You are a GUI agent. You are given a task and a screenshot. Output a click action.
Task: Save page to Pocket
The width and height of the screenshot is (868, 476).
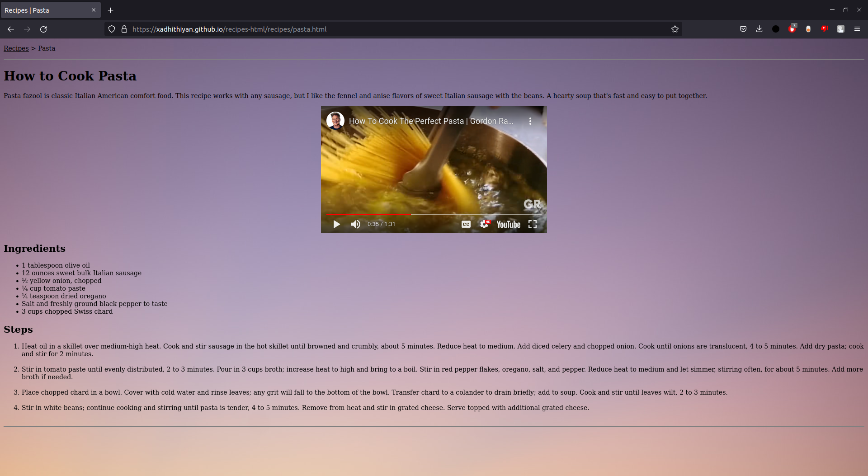coord(743,28)
